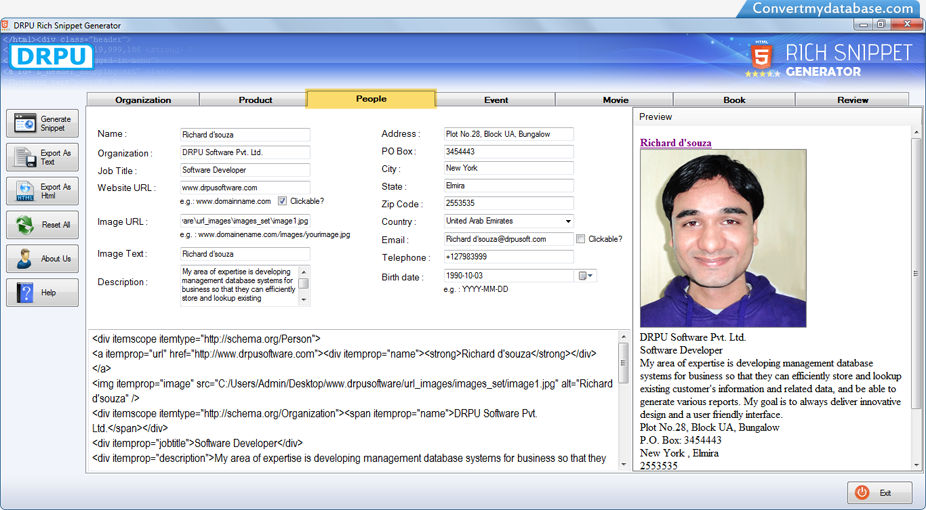Click the Telephone input field

508,257
